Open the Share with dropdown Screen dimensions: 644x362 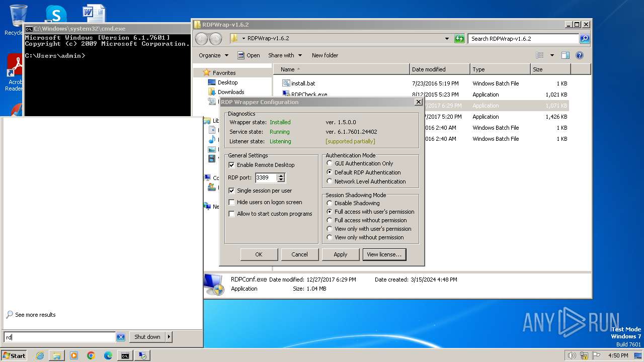tap(285, 55)
